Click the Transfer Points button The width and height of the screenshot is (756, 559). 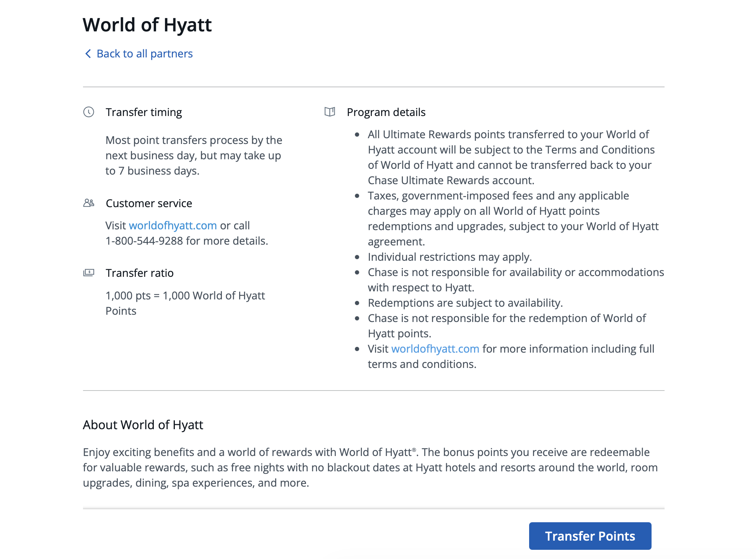(590, 536)
